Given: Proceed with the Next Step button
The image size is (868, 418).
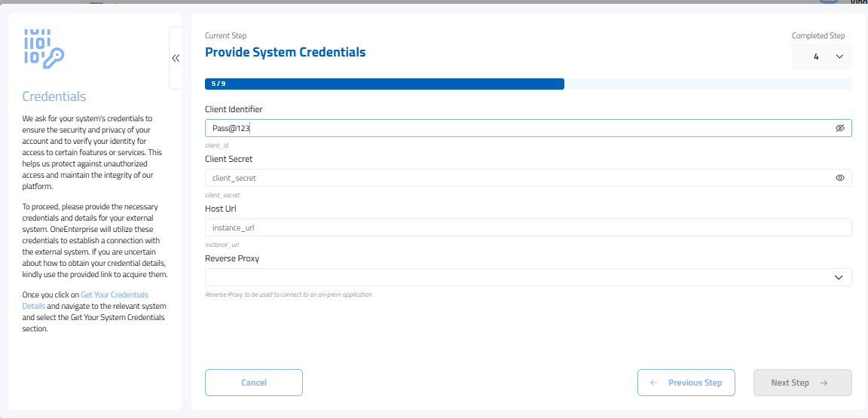Looking at the screenshot, I should click(802, 383).
